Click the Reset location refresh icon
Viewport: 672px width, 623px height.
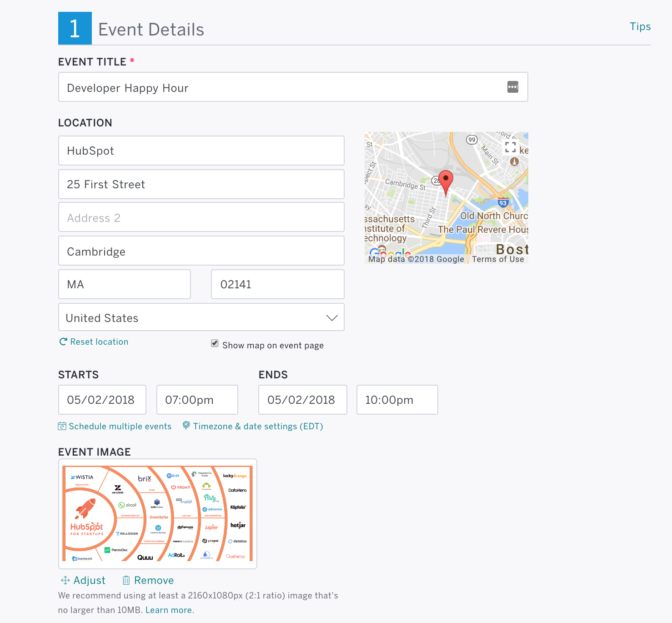(x=63, y=342)
